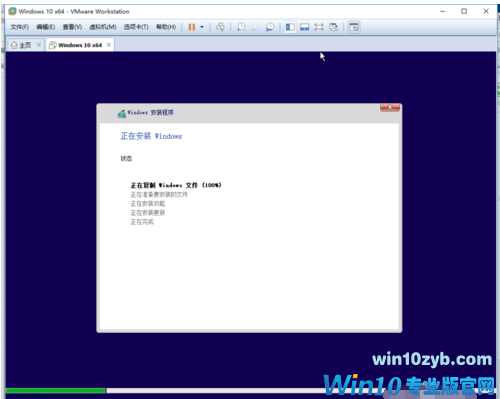Open the 编辑(E) menu
500x399 pixels.
[46, 27]
